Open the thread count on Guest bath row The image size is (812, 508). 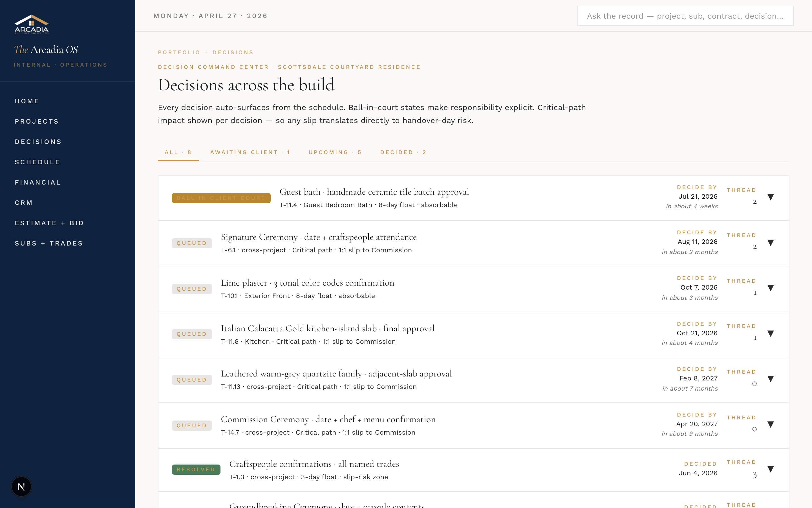(x=754, y=202)
